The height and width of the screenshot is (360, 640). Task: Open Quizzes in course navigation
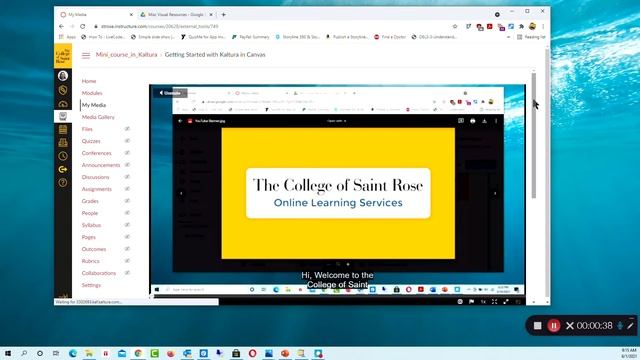pyautogui.click(x=91, y=141)
